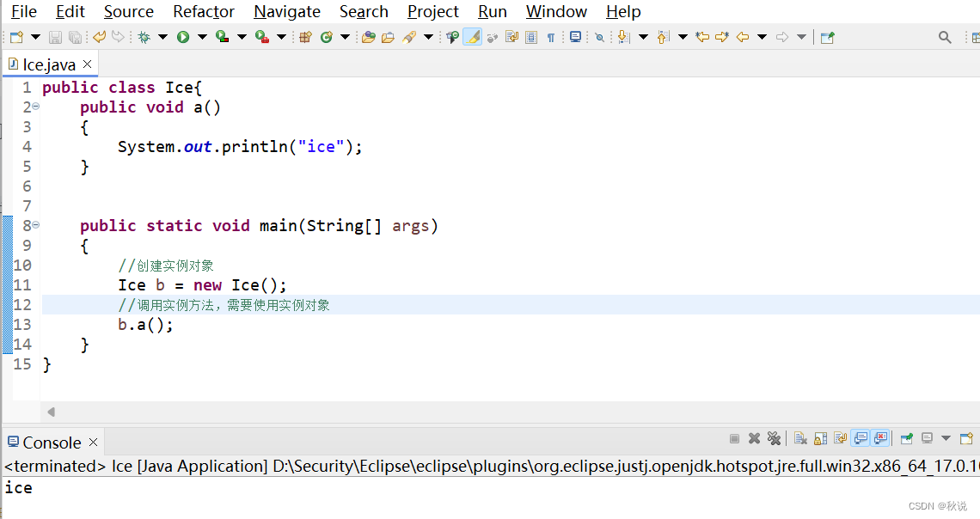This screenshot has width=980, height=519.
Task: Toggle Show Console on Standard Out Changes
Action: pos(861,438)
